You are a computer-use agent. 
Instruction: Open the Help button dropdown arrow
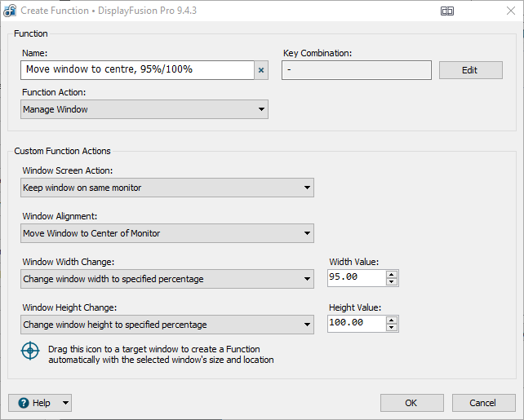[x=64, y=403]
